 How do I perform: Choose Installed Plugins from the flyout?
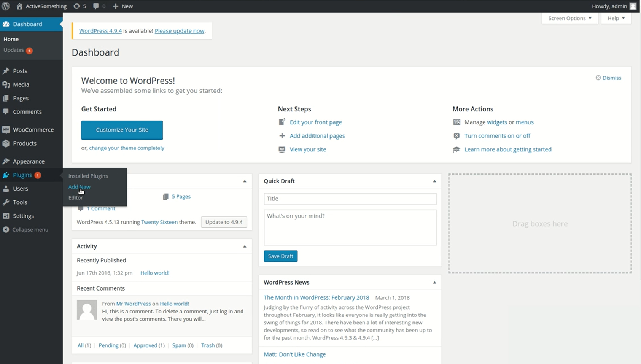pyautogui.click(x=88, y=176)
